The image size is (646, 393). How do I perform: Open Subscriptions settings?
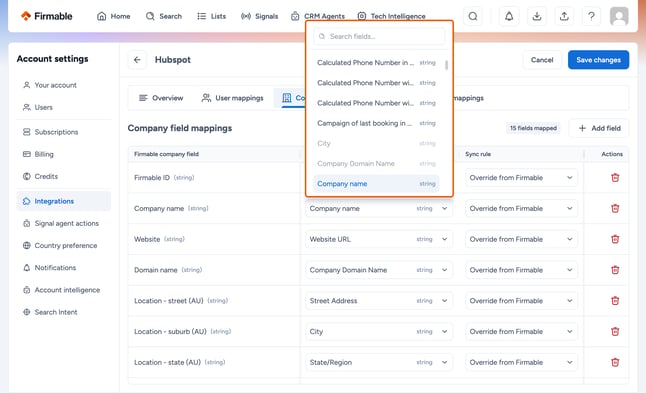(64, 132)
